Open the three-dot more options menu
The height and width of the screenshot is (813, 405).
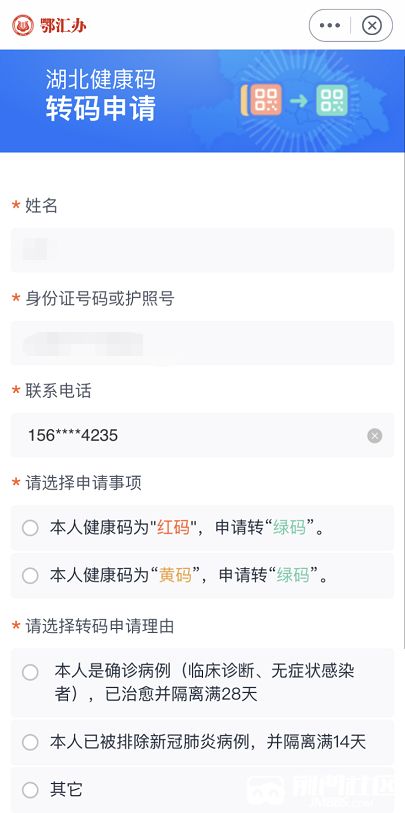click(330, 25)
